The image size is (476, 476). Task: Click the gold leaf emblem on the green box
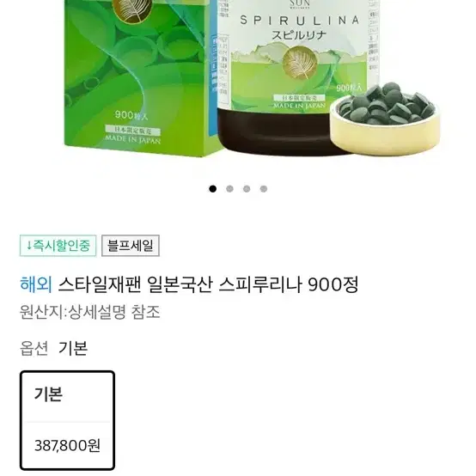click(132, 10)
